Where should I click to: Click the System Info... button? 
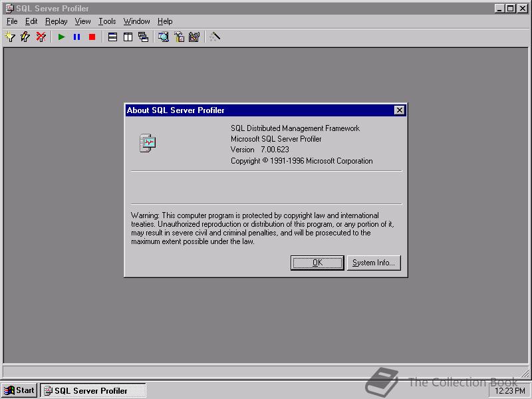(x=374, y=263)
